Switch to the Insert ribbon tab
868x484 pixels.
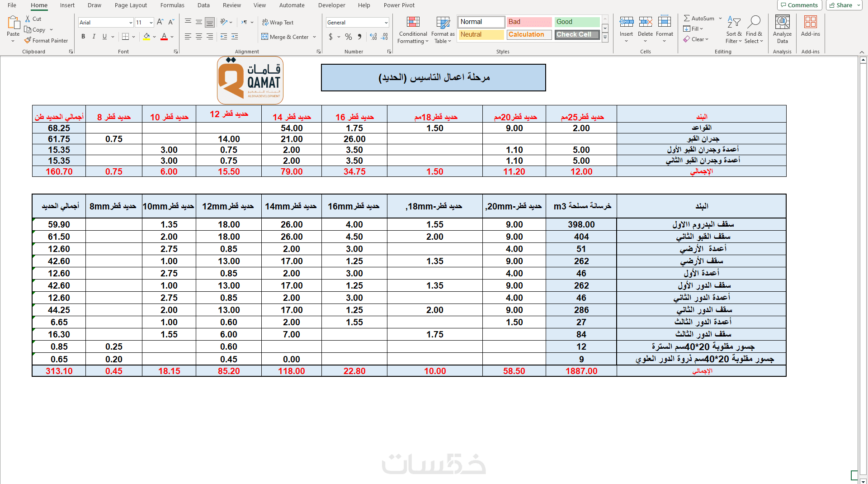(x=67, y=5)
